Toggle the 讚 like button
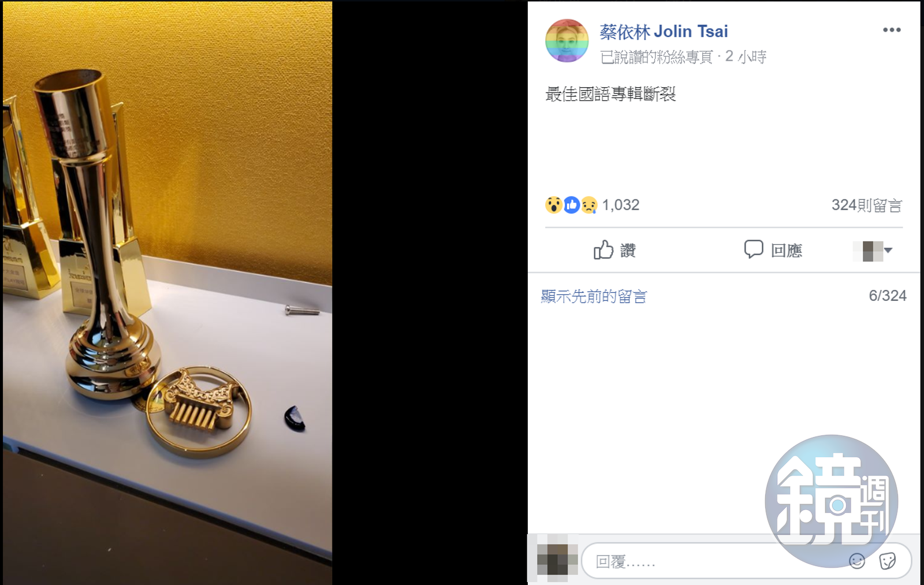The image size is (924, 585). click(x=615, y=250)
